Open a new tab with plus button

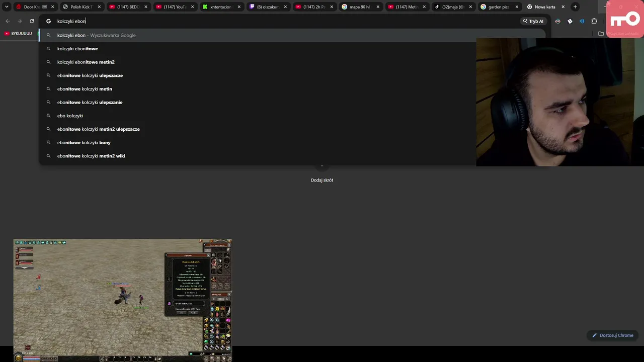pos(575,7)
